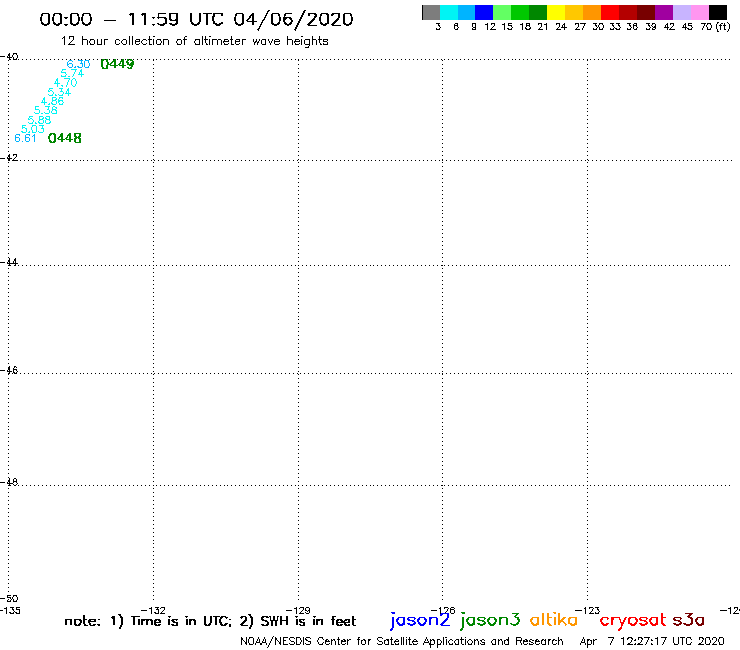Click the green time label 0448
This screenshot has height=650, width=740.
[65, 138]
